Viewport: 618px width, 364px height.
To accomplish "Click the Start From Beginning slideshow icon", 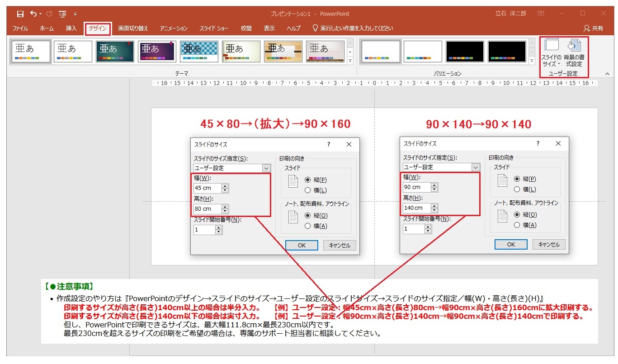I will coord(62,14).
